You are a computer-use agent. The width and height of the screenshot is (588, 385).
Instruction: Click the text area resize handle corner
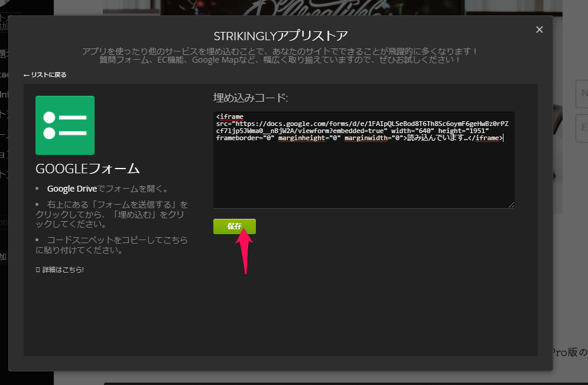pos(512,205)
